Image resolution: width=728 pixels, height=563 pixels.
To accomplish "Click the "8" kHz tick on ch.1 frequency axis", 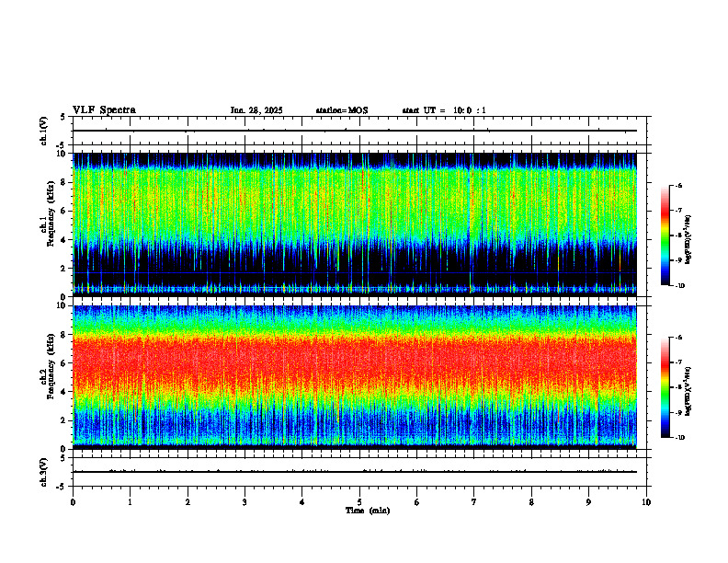I will (x=64, y=182).
